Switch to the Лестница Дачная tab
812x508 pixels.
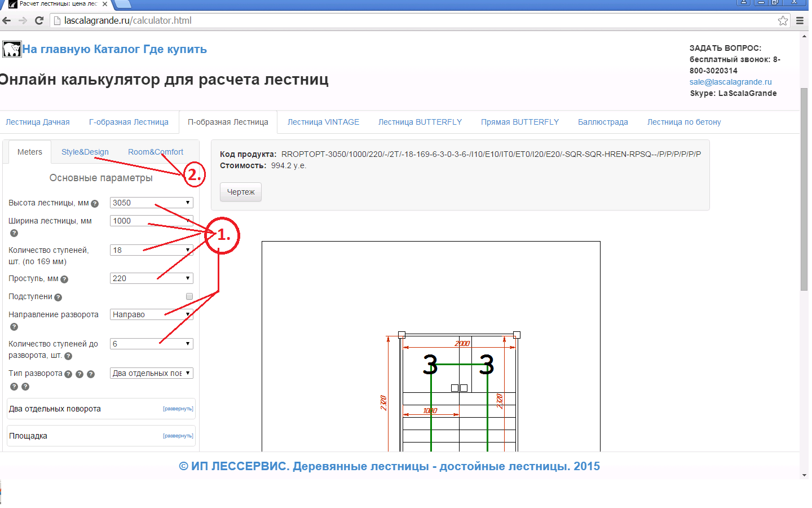38,122
